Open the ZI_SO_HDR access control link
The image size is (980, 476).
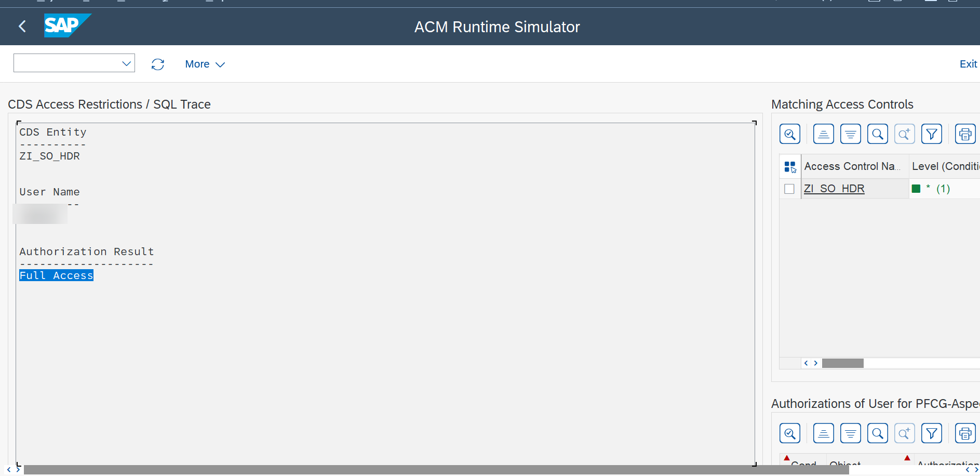(834, 189)
